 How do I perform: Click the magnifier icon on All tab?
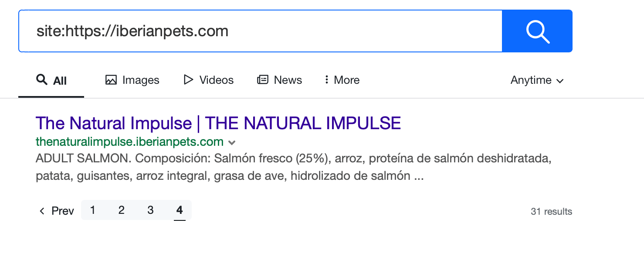point(42,80)
